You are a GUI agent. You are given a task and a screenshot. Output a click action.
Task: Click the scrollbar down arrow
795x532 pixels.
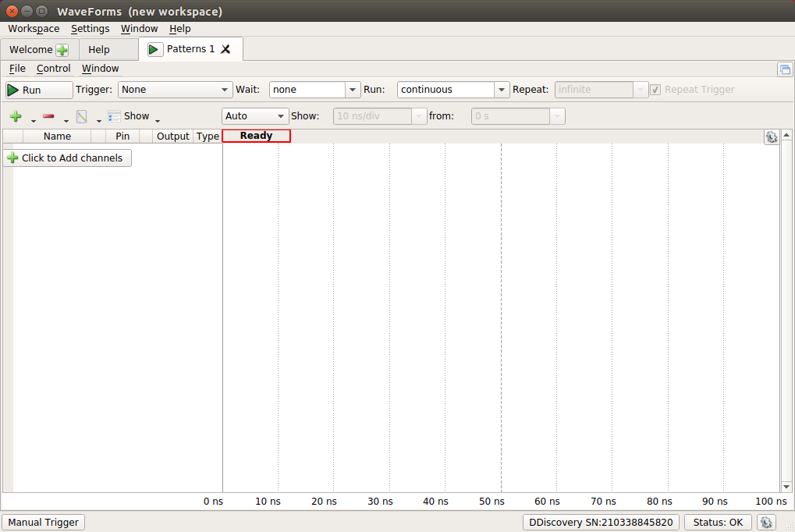[786, 487]
